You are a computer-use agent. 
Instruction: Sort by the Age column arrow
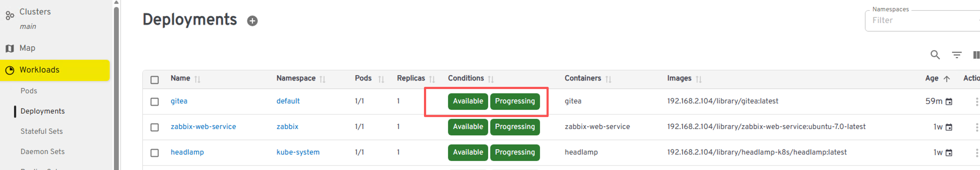click(x=947, y=79)
